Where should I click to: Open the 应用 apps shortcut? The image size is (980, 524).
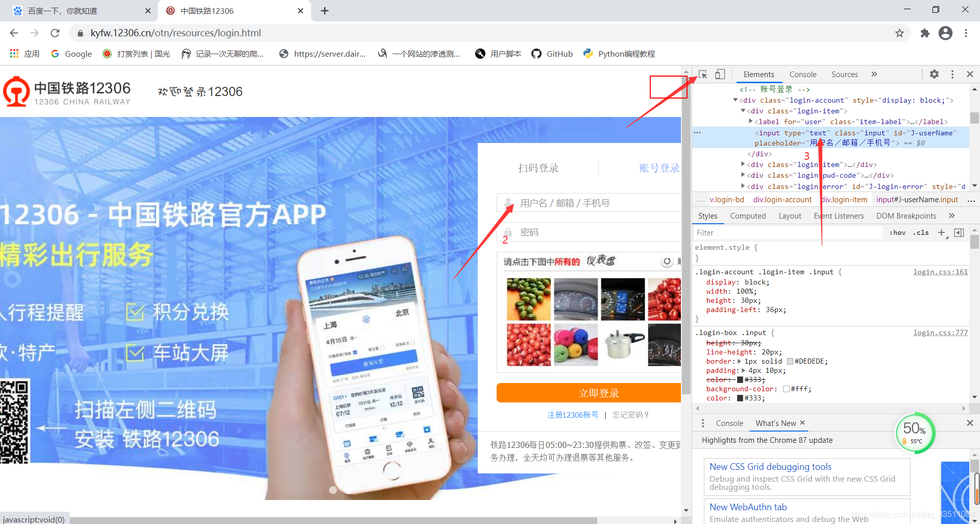click(24, 54)
